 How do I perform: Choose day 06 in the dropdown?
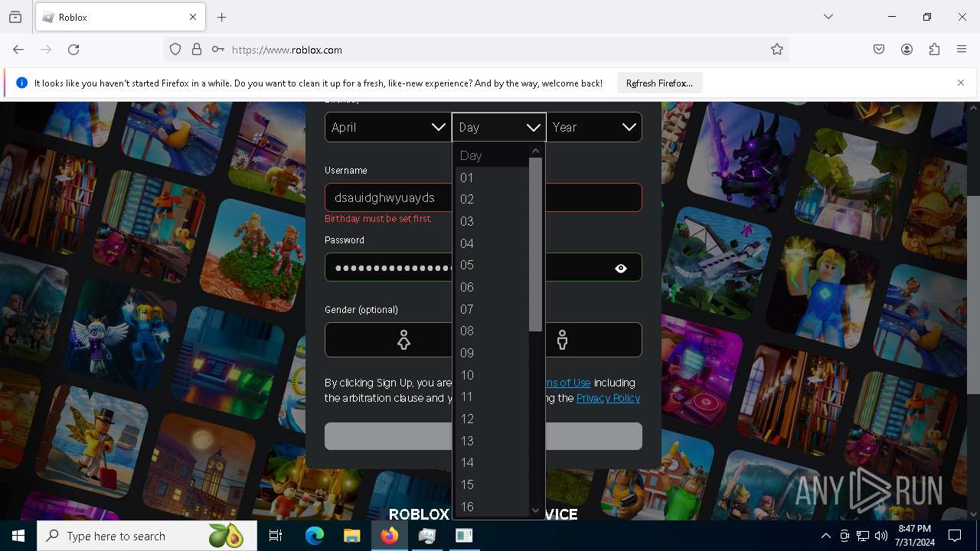pyautogui.click(x=492, y=287)
